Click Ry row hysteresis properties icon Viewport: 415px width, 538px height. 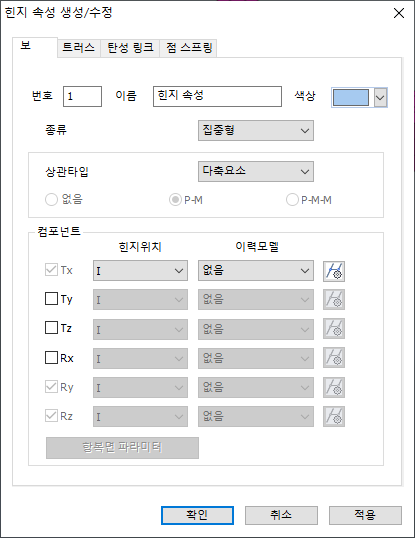pyautogui.click(x=334, y=387)
